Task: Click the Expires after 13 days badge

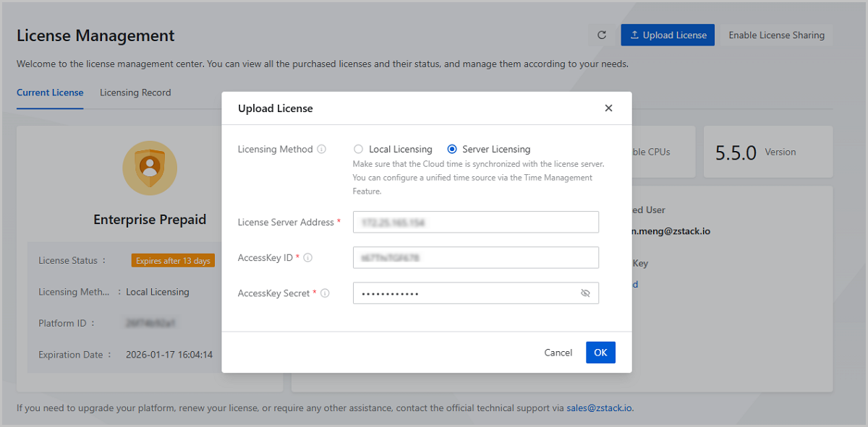Action: (173, 261)
